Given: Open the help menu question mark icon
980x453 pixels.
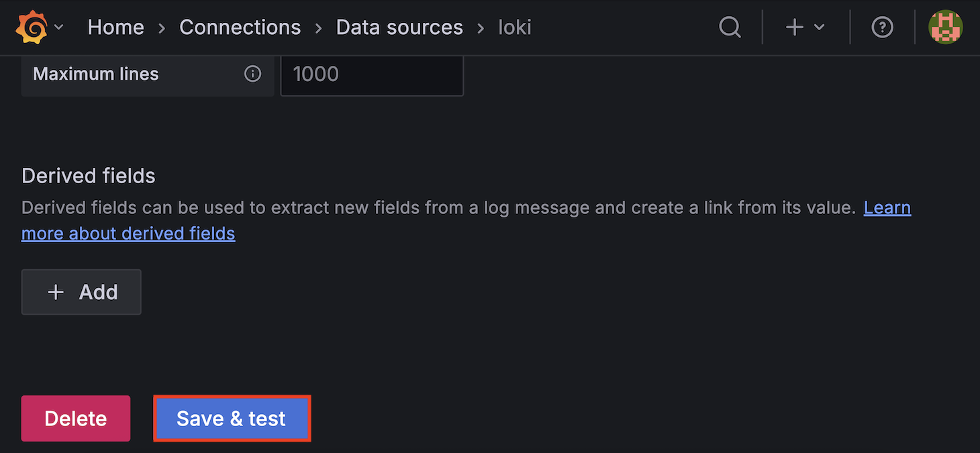Looking at the screenshot, I should pyautogui.click(x=882, y=27).
